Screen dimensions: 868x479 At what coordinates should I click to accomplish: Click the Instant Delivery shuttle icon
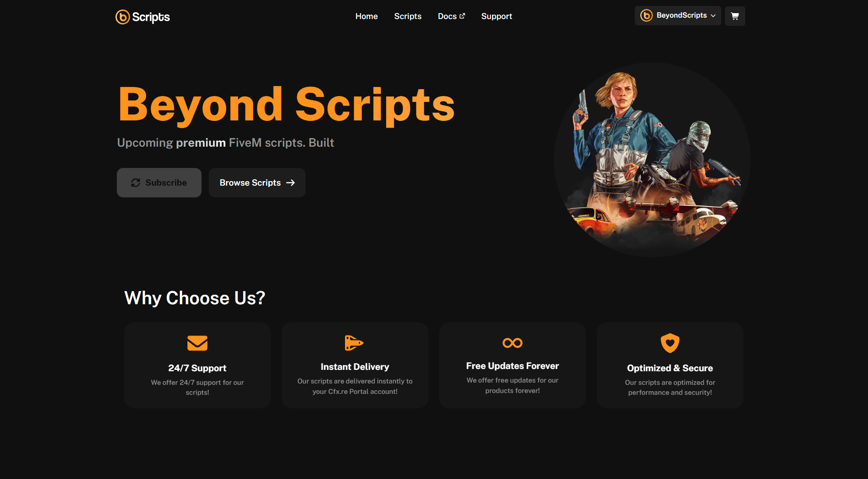tap(354, 343)
